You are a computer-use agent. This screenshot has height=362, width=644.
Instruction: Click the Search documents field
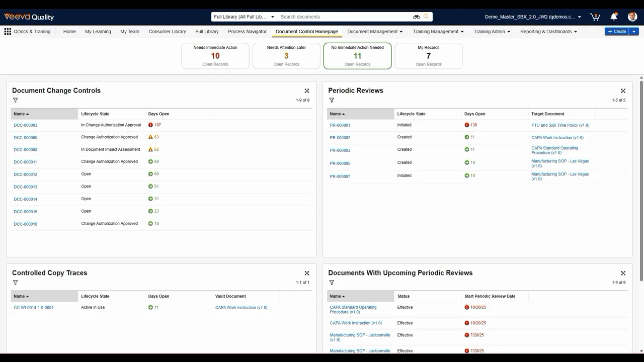345,17
